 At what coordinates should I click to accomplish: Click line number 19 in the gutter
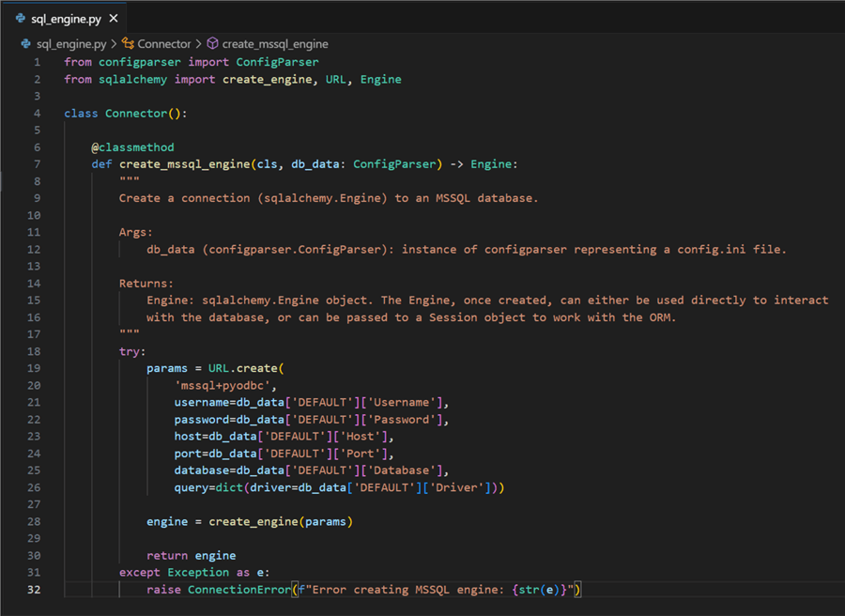click(x=34, y=367)
